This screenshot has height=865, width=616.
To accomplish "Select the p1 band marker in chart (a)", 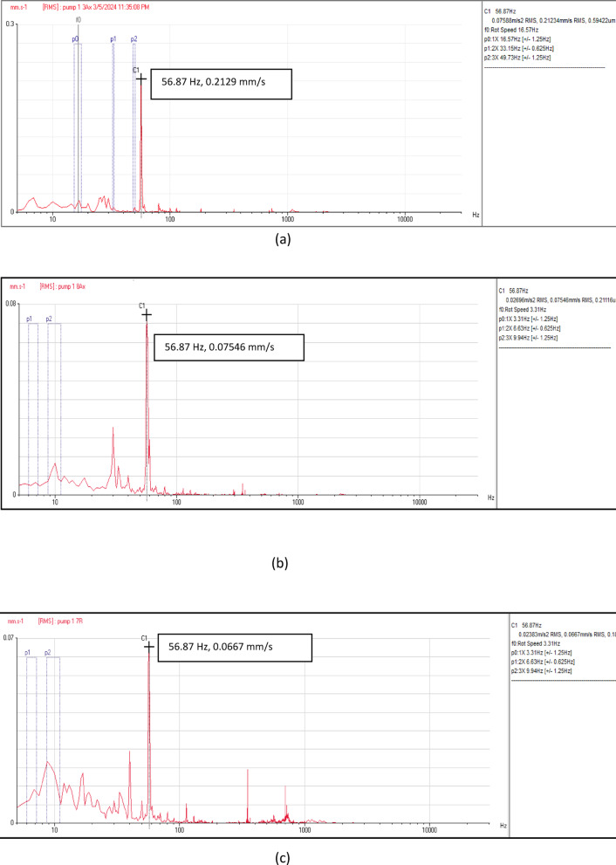I will pos(113,39).
